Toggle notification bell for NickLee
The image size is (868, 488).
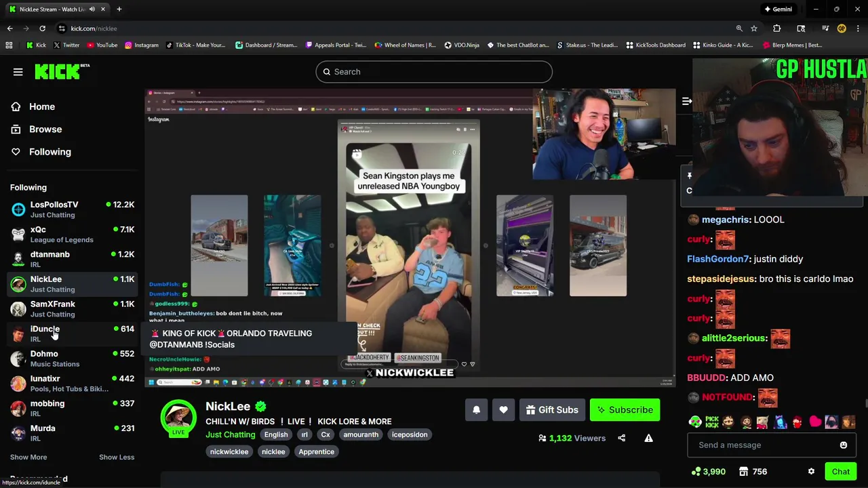coord(476,410)
